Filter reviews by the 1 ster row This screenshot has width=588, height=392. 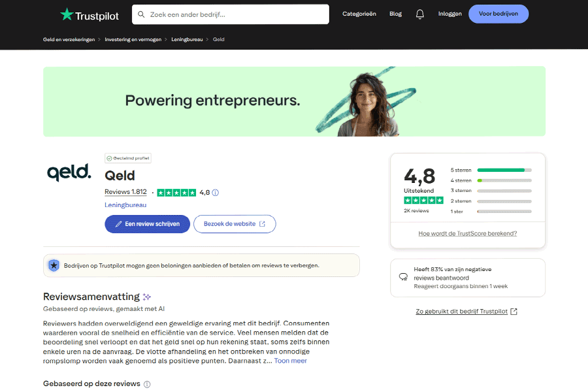[x=504, y=212]
